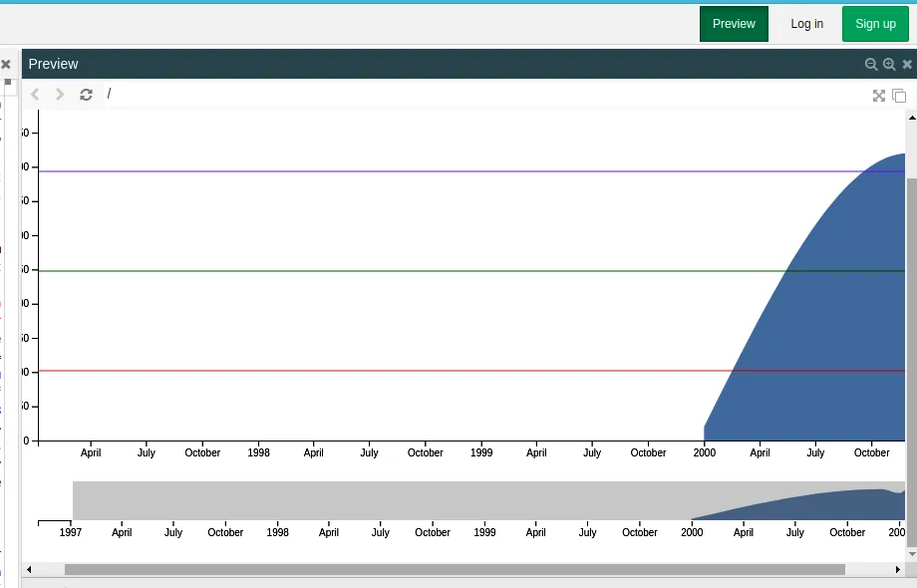917x588 pixels.
Task: Click horizontal scrollbar left arrow
Action: 29,569
